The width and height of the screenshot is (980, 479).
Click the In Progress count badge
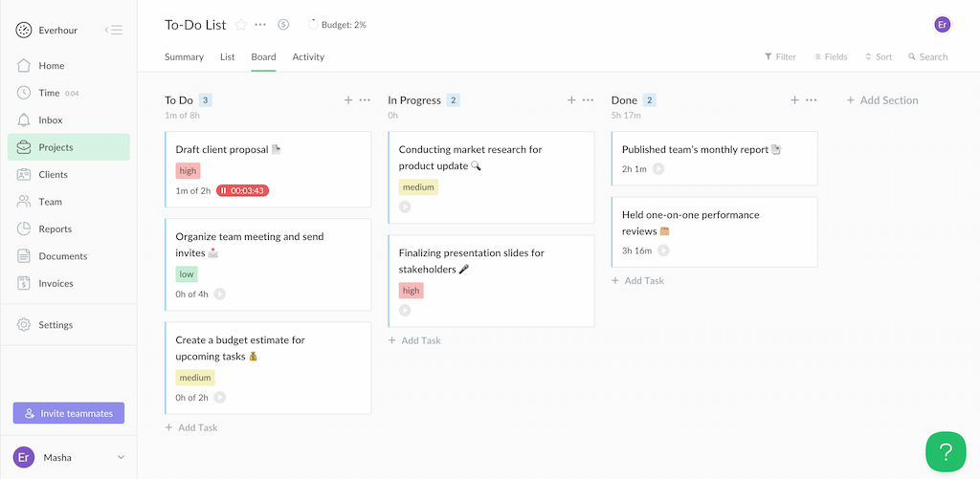coord(453,100)
